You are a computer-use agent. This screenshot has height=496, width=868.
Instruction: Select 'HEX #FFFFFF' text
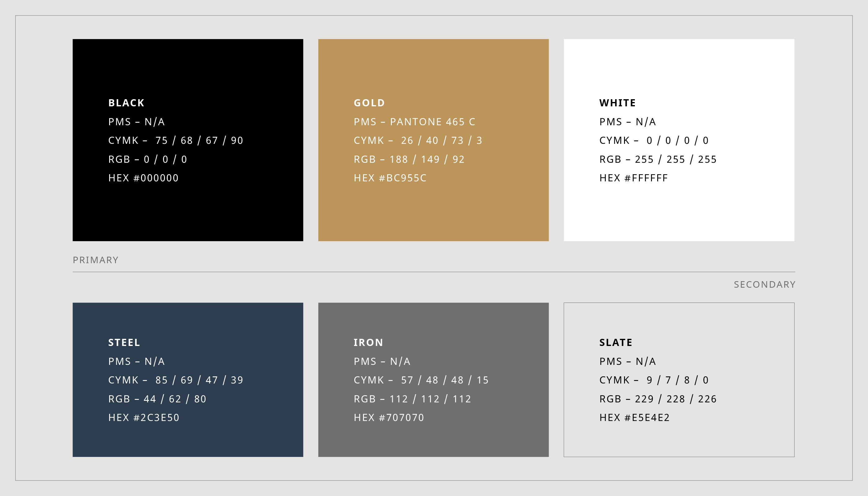[x=634, y=178]
